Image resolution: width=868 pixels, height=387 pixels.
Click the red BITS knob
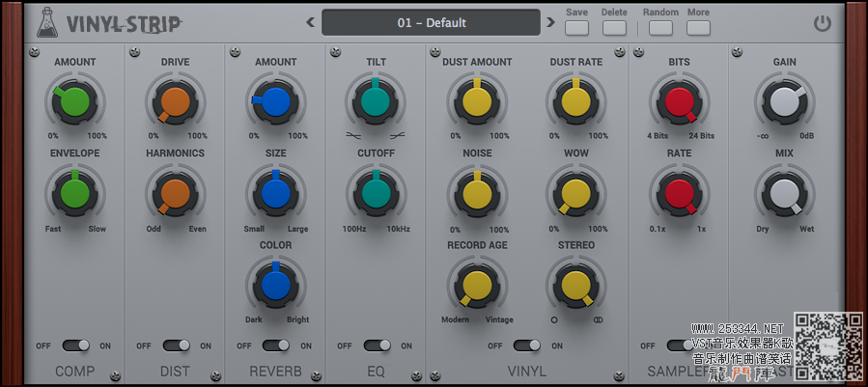(x=679, y=102)
